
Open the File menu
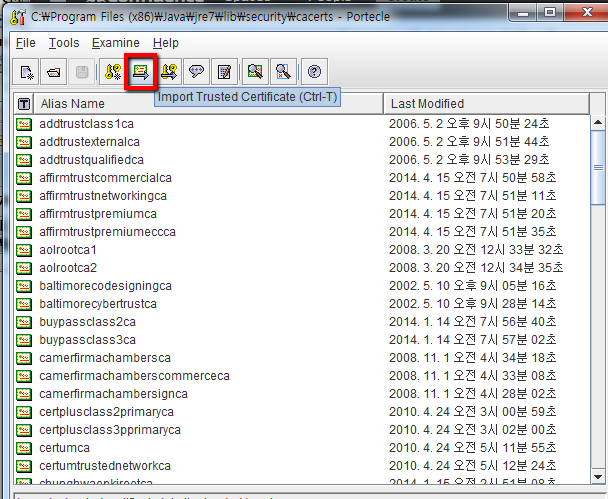pos(26,43)
